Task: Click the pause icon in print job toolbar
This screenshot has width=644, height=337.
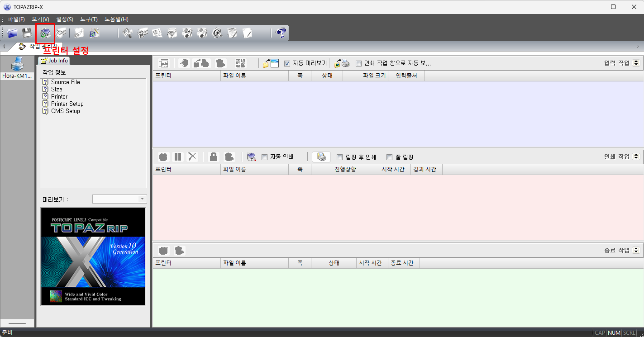Action: click(178, 157)
